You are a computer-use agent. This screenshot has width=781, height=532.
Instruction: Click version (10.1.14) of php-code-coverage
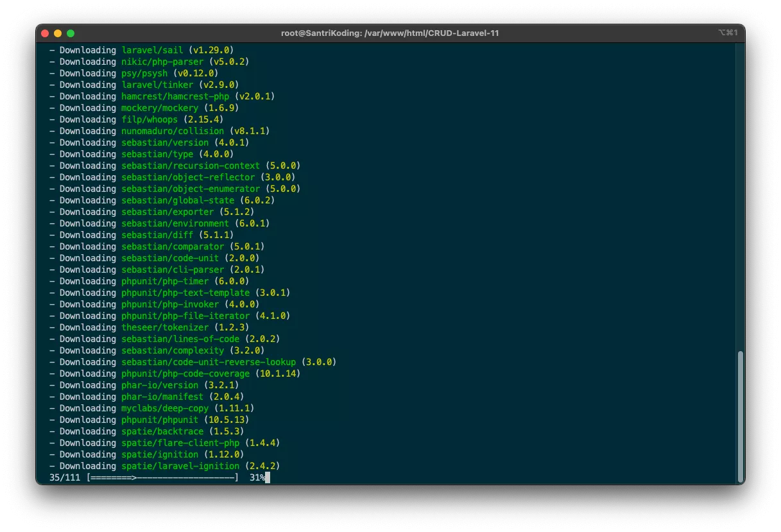point(278,373)
